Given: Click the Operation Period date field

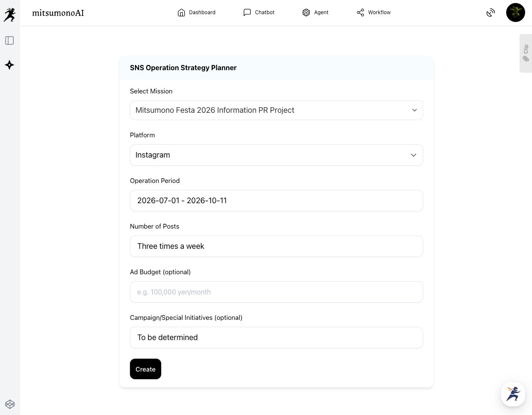Looking at the screenshot, I should [x=276, y=201].
